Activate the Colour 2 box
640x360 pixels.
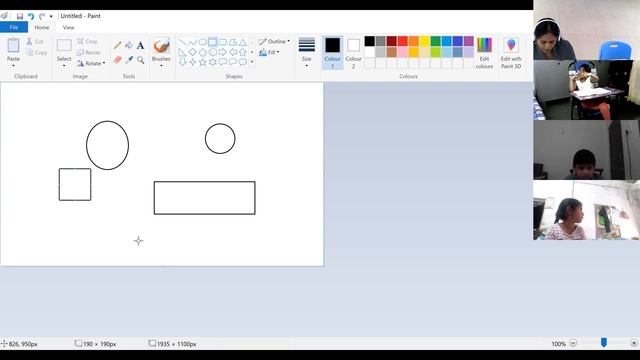353,53
